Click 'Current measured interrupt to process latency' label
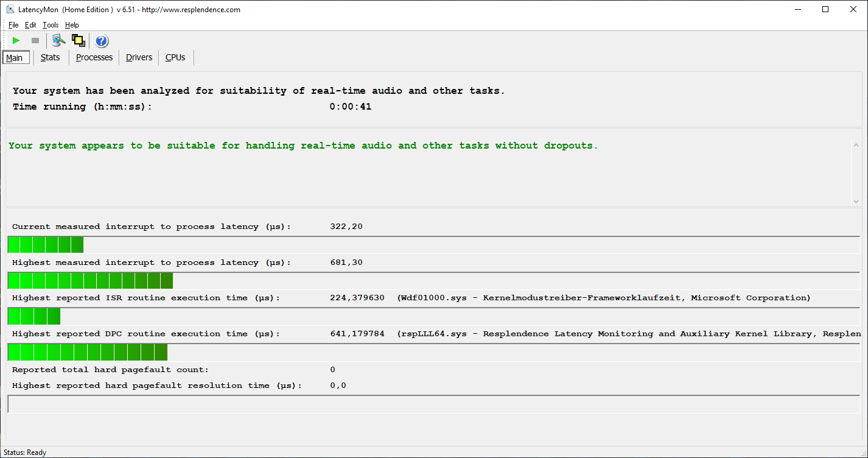Viewport: 868px width, 458px height. (152, 227)
